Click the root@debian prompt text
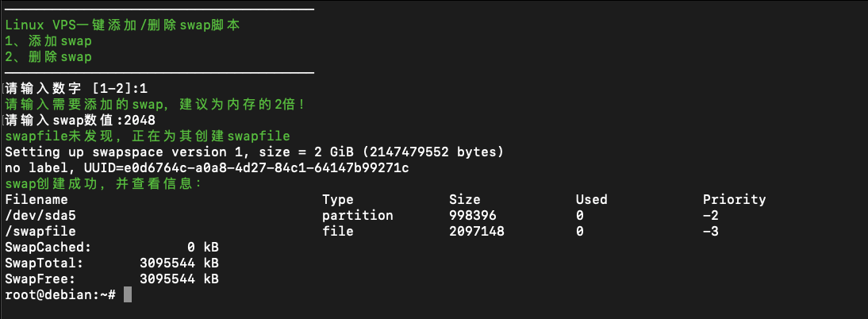This screenshot has height=319, width=868. click(60, 294)
